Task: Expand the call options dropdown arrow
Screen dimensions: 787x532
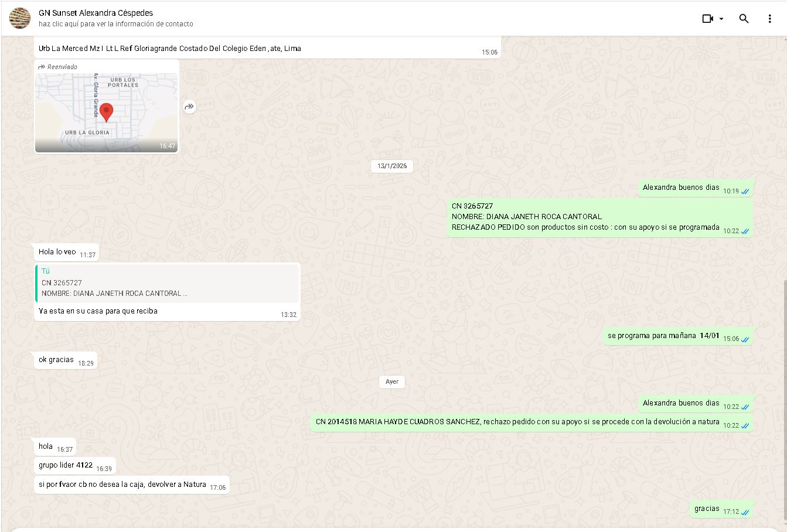Action: pyautogui.click(x=721, y=19)
